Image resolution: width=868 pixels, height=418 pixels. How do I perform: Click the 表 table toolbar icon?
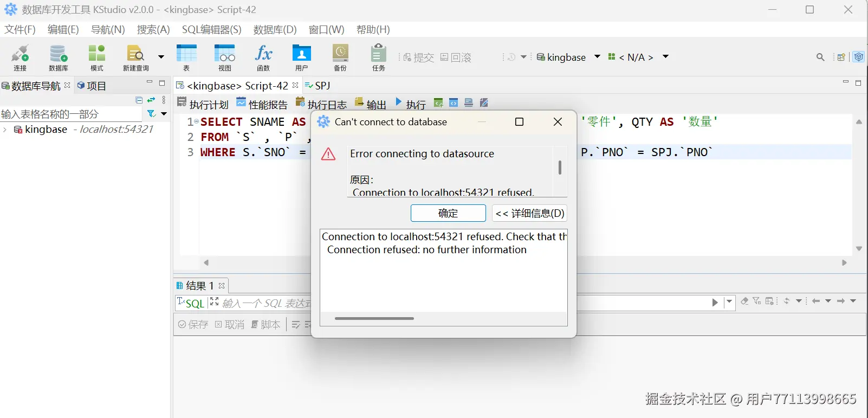186,57
